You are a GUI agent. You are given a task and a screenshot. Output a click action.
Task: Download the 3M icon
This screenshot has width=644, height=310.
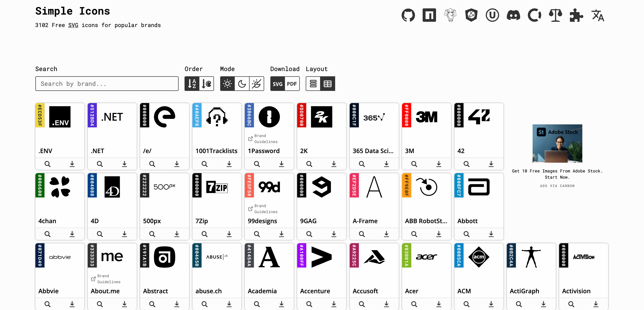tap(439, 164)
